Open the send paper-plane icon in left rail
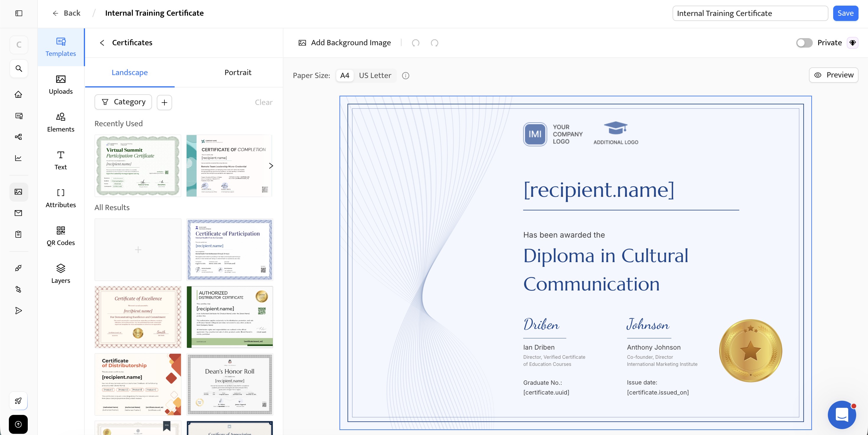The image size is (868, 435). pyautogui.click(x=19, y=311)
